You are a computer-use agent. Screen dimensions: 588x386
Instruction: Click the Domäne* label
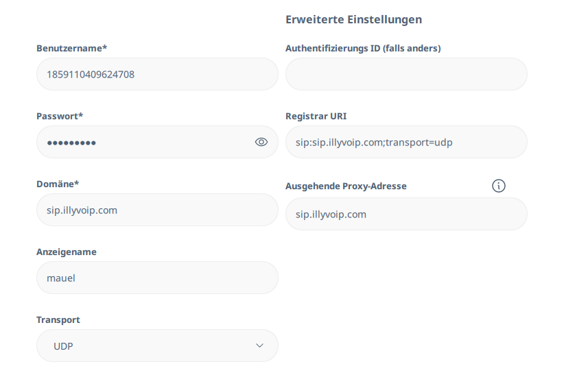pyautogui.click(x=58, y=184)
